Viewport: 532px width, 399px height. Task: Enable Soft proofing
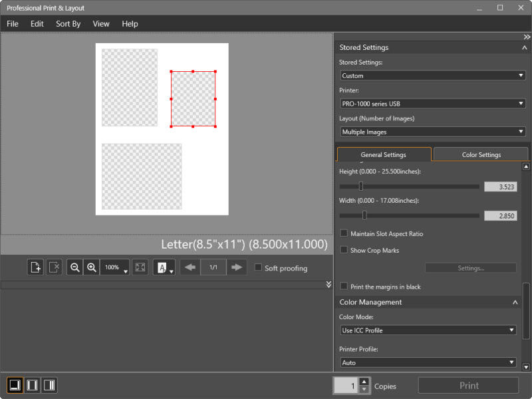pos(258,267)
